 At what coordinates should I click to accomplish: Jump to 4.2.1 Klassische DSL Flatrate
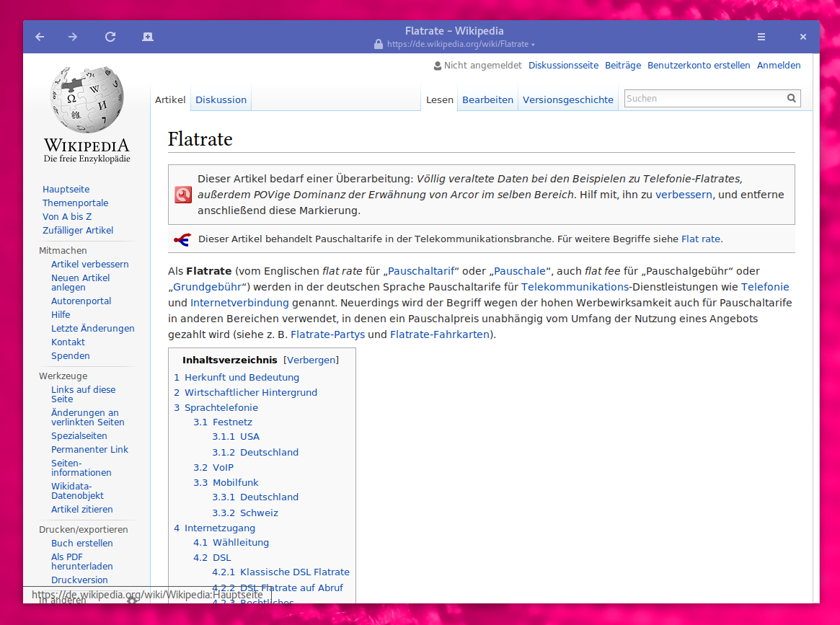coord(280,572)
